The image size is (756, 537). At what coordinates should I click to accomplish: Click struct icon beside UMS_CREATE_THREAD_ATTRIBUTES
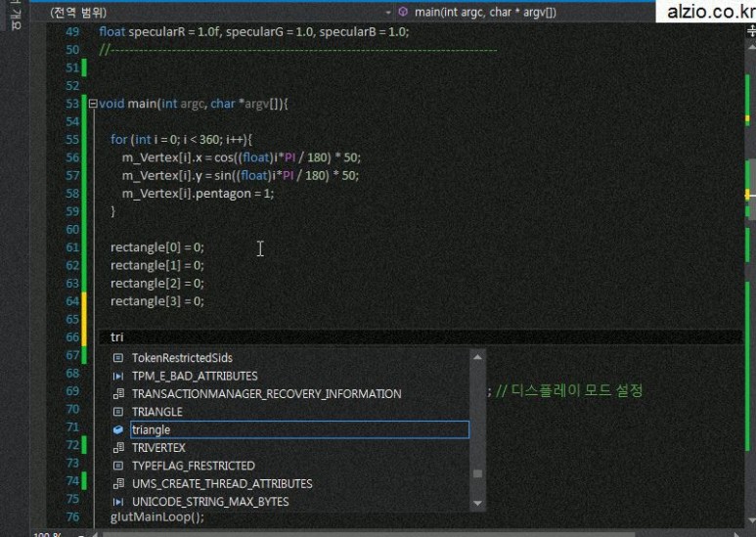click(118, 483)
